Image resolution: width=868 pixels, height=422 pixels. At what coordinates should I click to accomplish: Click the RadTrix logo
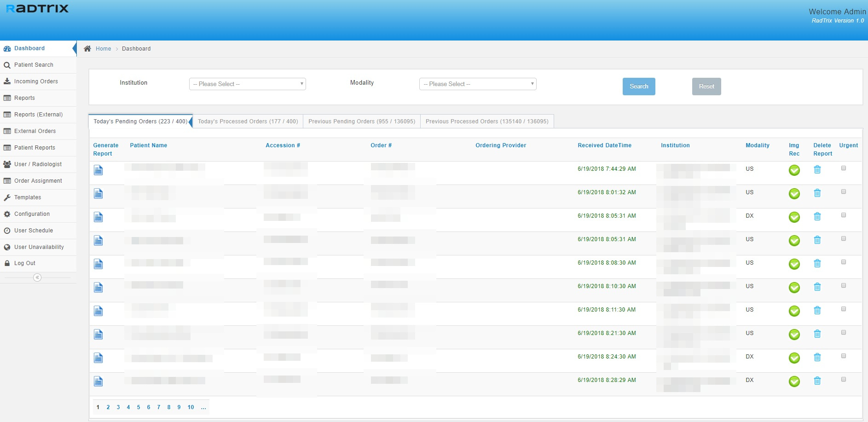tap(37, 9)
